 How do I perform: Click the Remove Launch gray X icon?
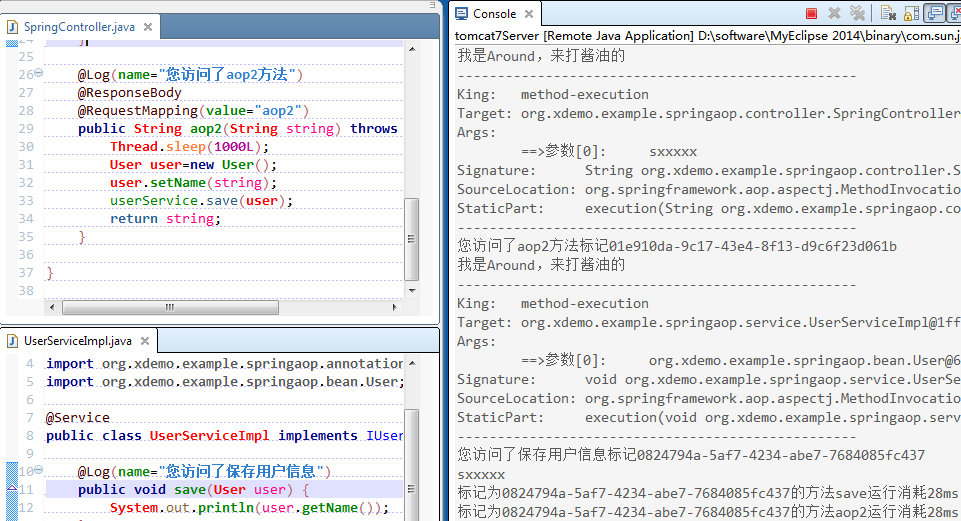pos(834,13)
